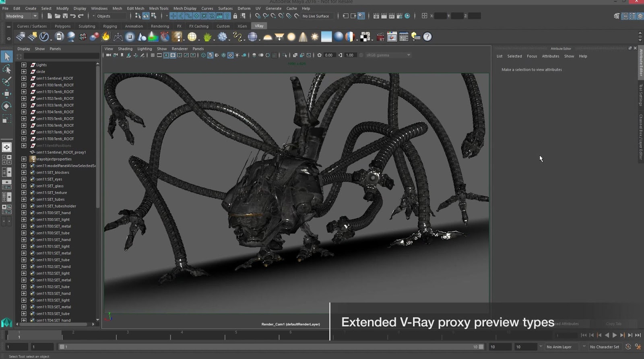Click the viewport gamma value 1.00 field

pos(350,55)
